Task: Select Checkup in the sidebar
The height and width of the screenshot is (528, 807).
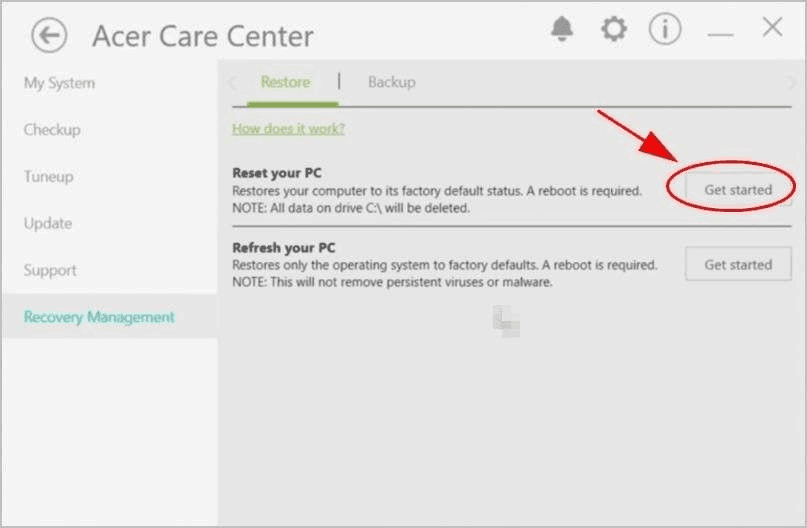Action: [52, 130]
